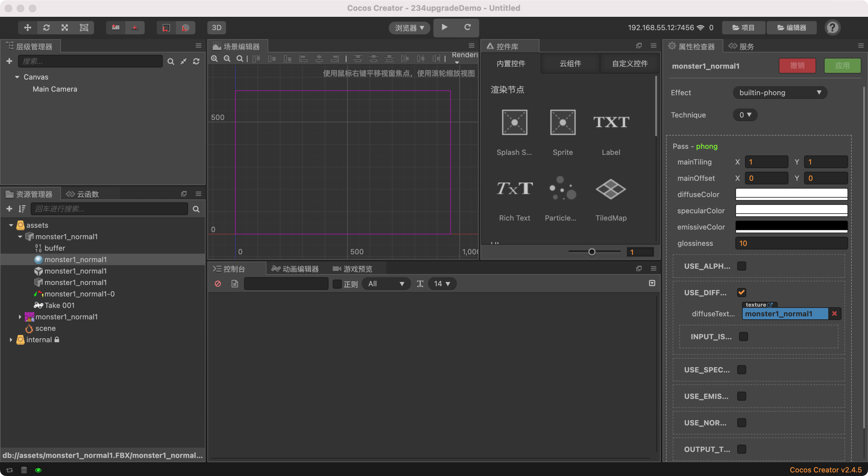Click the green 应用 apply button
The width and height of the screenshot is (868, 476).
point(842,66)
